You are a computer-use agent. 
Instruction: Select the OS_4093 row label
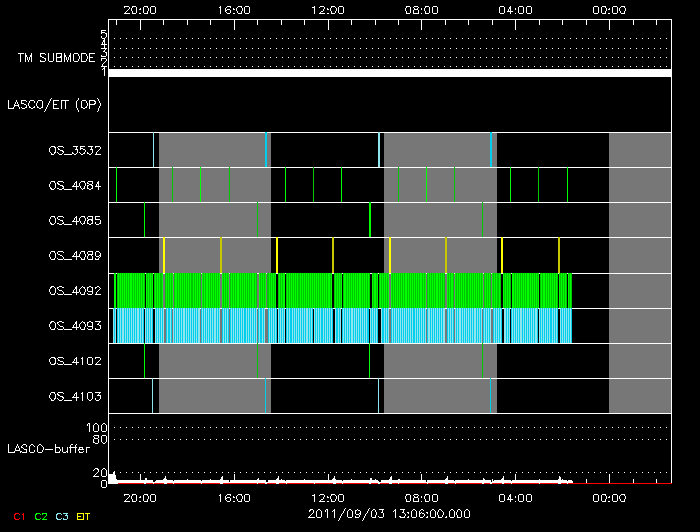(74, 326)
